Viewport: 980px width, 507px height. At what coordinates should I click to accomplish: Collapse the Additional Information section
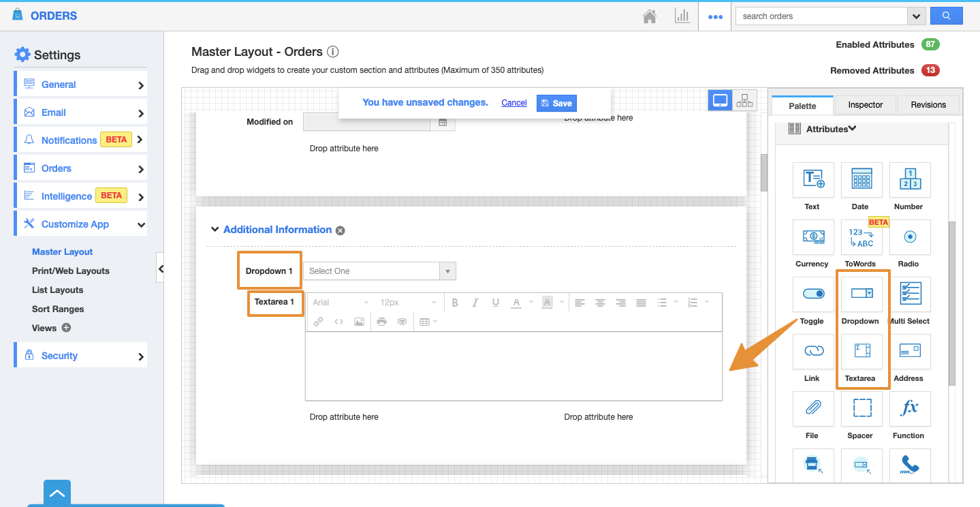pyautogui.click(x=215, y=230)
